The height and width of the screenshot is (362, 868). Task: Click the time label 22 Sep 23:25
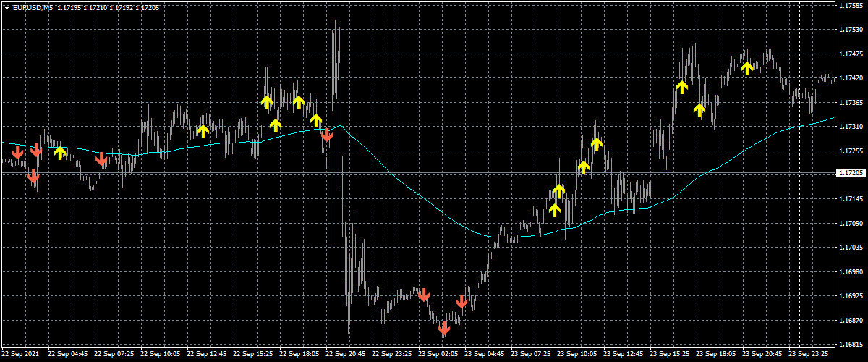tap(391, 355)
